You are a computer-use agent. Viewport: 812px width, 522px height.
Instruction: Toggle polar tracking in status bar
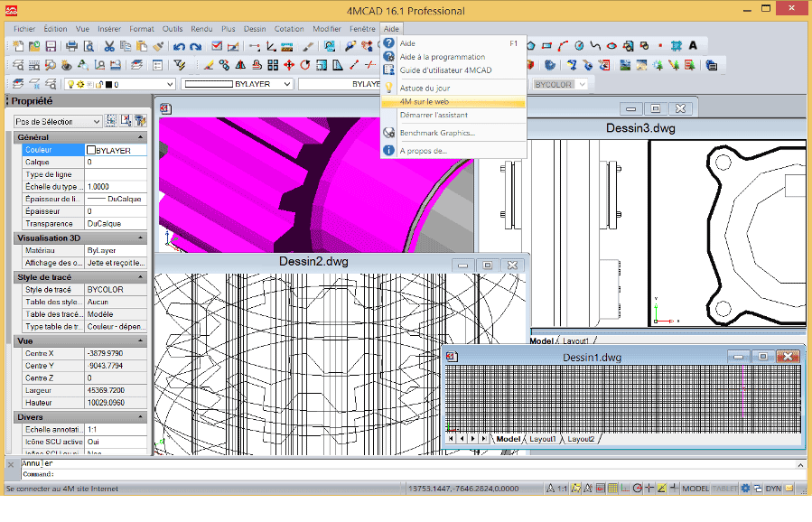click(x=638, y=488)
